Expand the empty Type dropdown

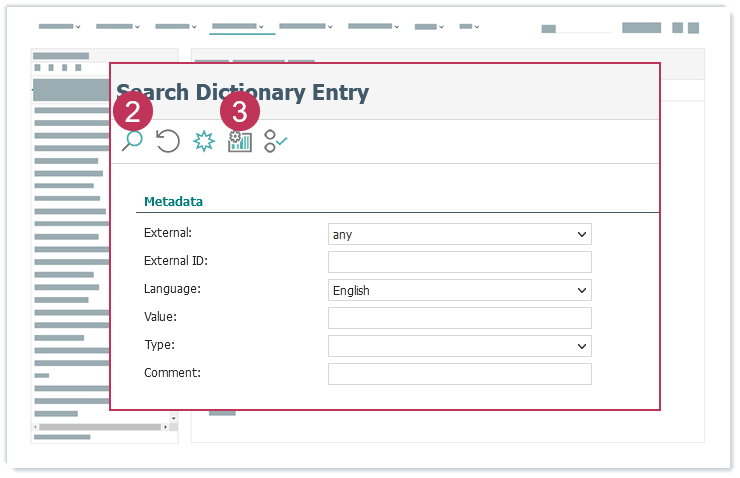[x=459, y=346]
